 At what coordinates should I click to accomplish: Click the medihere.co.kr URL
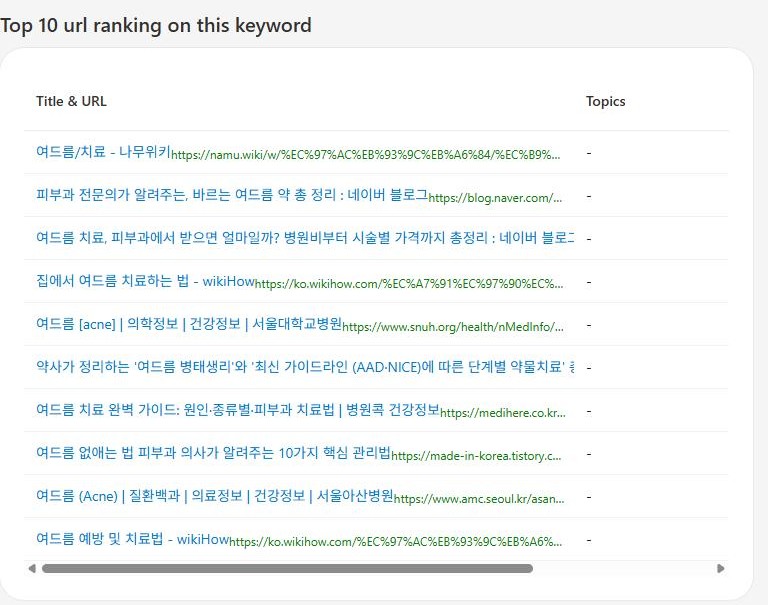click(503, 413)
